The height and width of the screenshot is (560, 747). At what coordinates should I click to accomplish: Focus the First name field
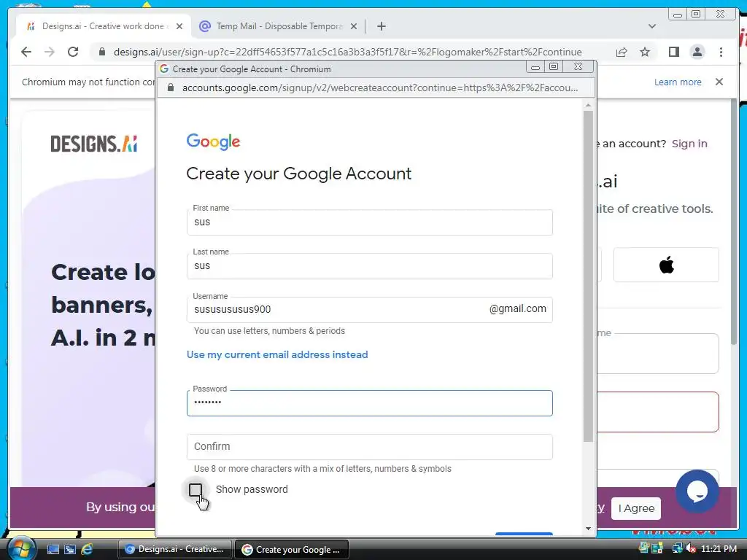point(369,222)
